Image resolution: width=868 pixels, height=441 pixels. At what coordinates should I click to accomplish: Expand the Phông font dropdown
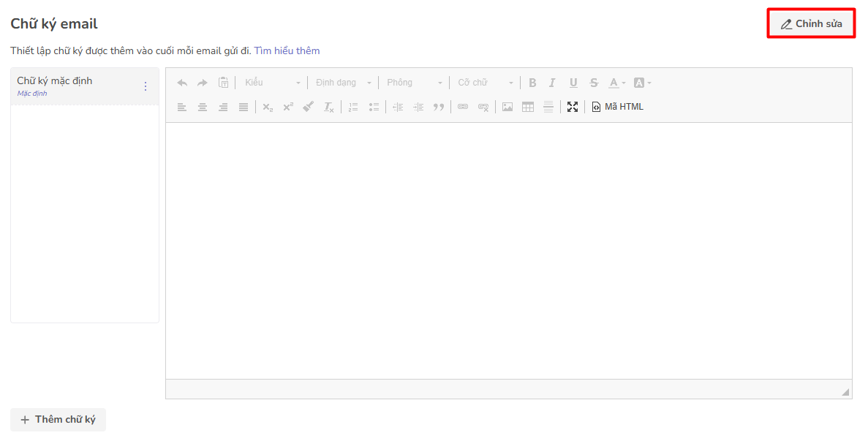pos(415,83)
